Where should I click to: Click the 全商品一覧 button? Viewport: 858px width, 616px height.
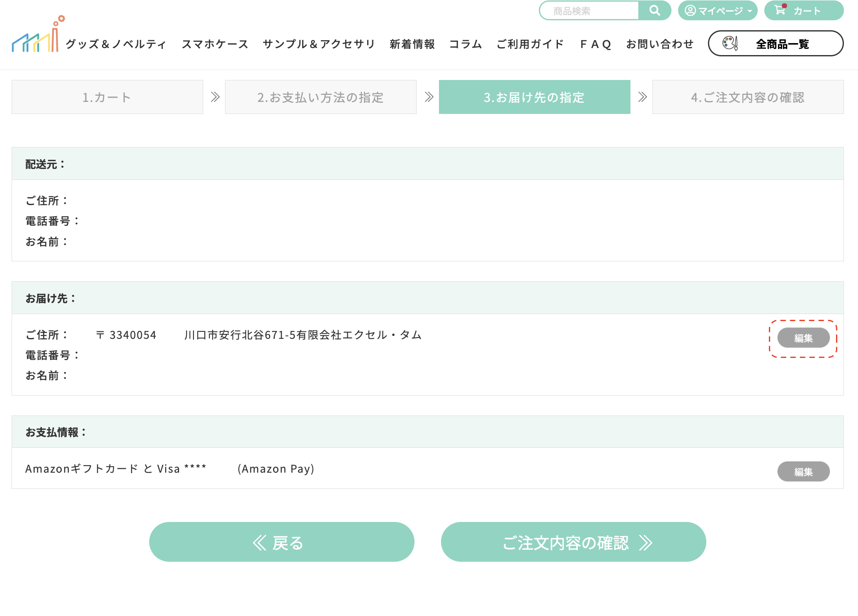click(776, 43)
